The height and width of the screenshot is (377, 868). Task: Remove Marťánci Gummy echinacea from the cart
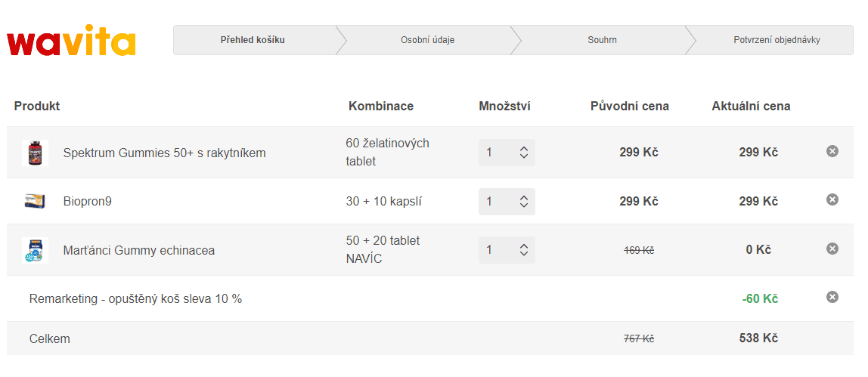(832, 249)
